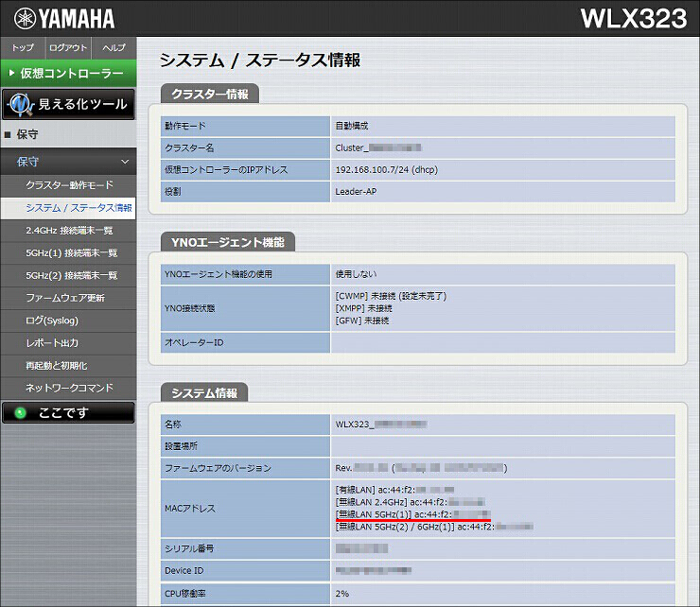Click the CPU稼働率 2% value
Viewport: 700px width, 607px height.
click(x=342, y=594)
